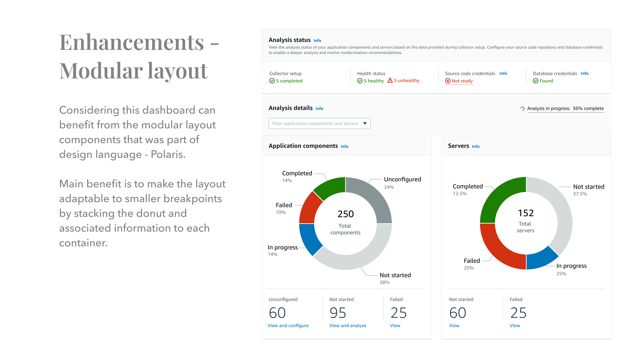Click 'View and configure' under Unconfigured
644x362 pixels.
[288, 326]
